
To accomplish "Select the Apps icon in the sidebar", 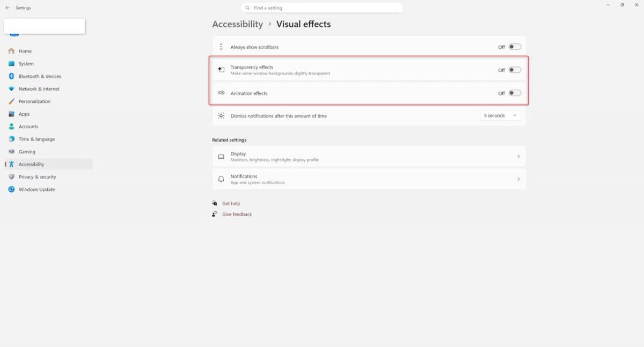I will pos(12,114).
